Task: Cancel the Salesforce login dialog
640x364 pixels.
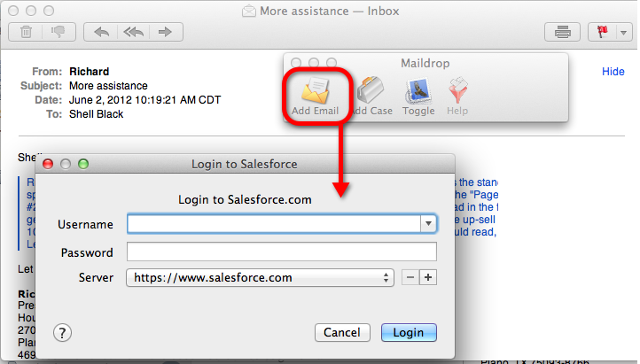Action: tap(342, 333)
